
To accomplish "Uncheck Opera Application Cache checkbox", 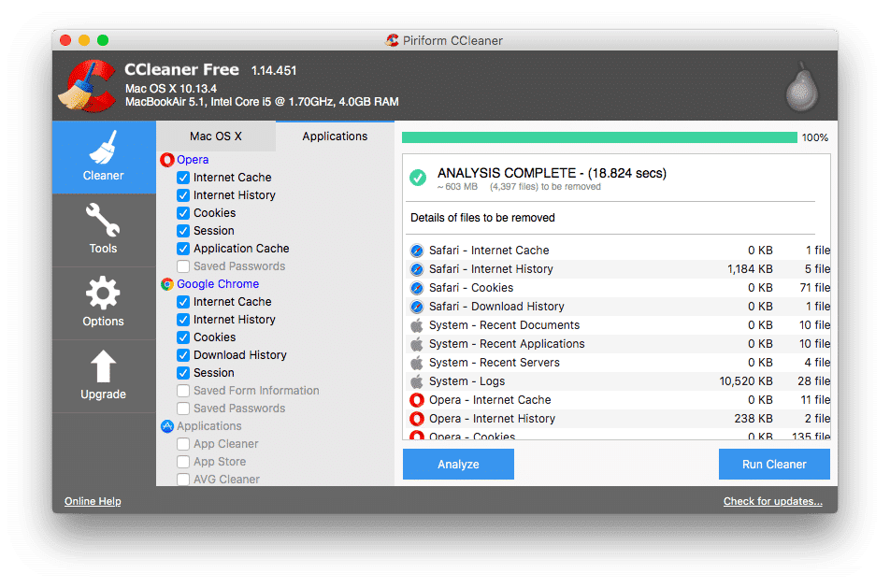I will pyautogui.click(x=183, y=249).
